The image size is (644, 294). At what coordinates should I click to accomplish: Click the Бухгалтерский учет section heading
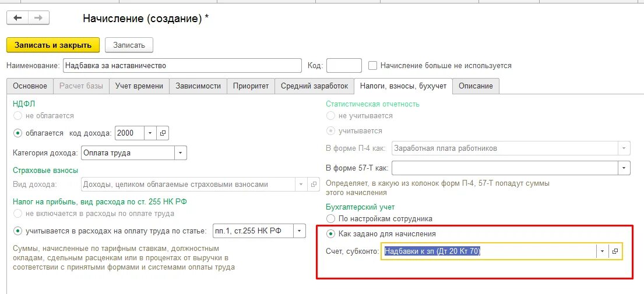[x=360, y=207]
